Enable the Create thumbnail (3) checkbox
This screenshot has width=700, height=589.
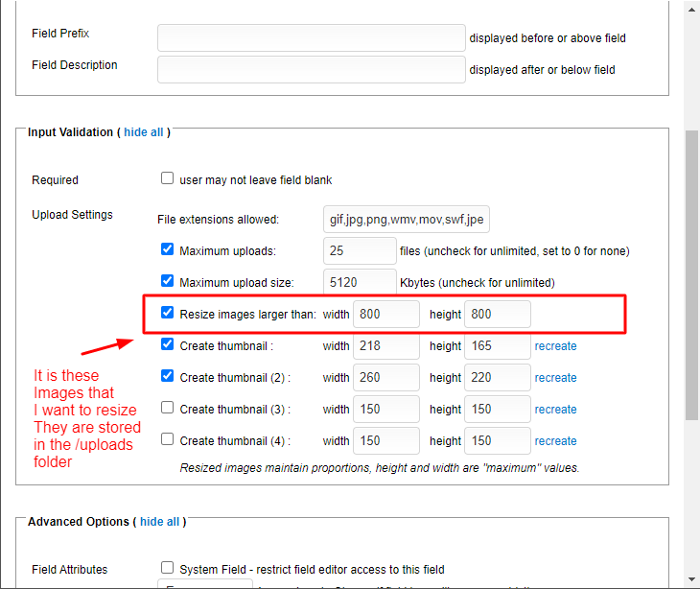coord(168,408)
